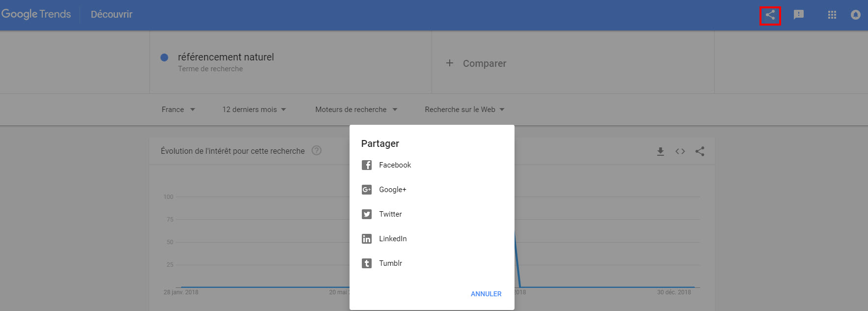Screen dimensions: 868x311
Task: Download the chart data as CSV
Action: point(660,151)
